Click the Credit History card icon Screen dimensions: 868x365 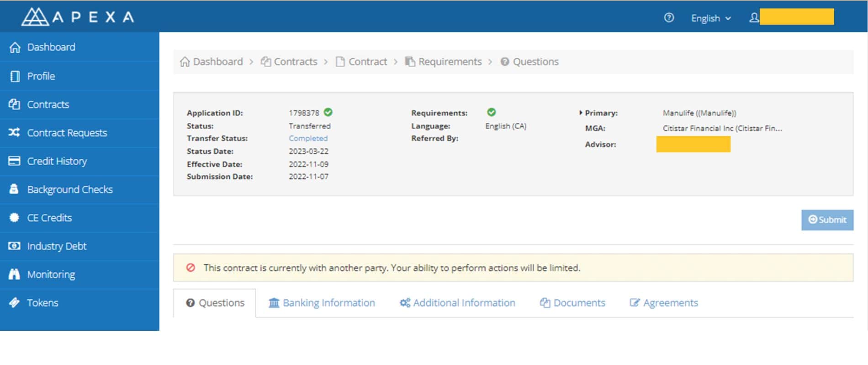click(x=14, y=161)
